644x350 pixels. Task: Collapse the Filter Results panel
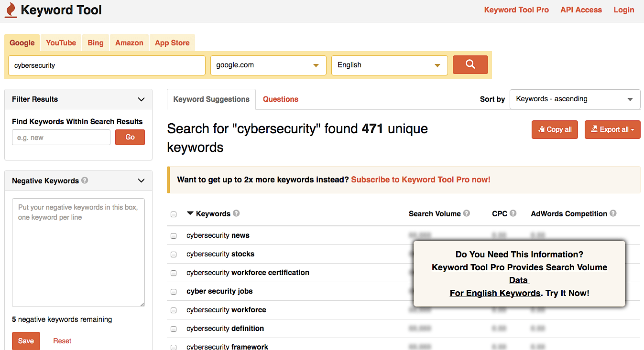tap(141, 99)
